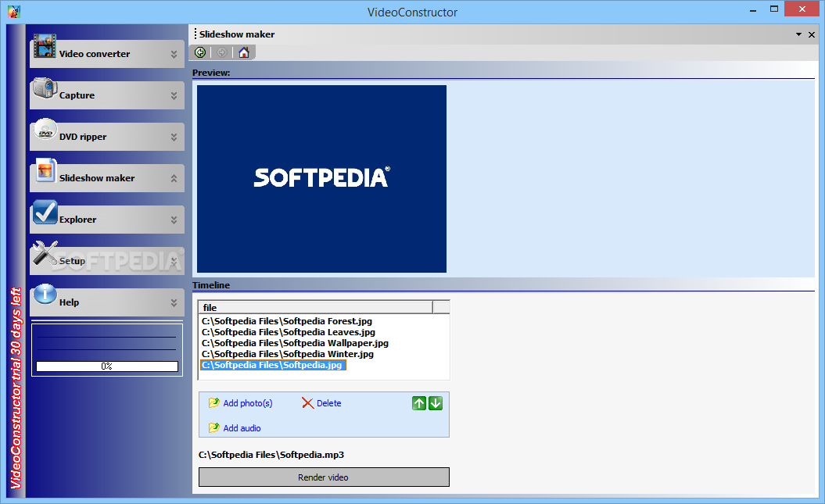
Task: Click the Video converter filmstrip icon
Action: pos(45,46)
